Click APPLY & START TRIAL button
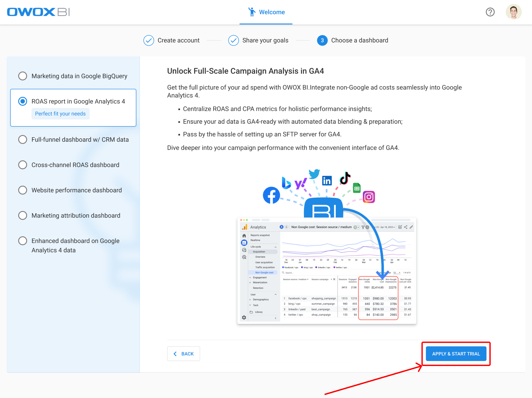This screenshot has height=398, width=532. point(456,354)
